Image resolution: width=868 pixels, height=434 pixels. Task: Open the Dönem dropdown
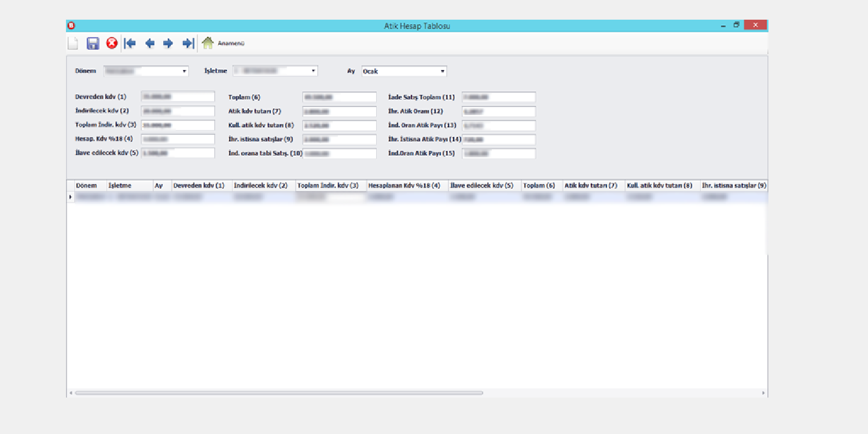point(185,71)
